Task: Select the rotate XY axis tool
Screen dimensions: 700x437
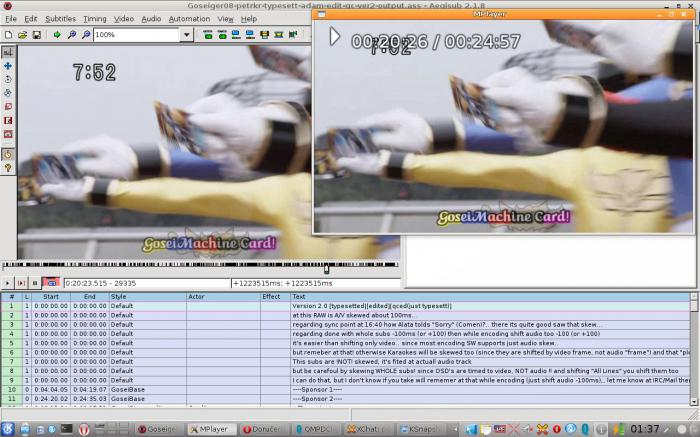Action: (8, 93)
